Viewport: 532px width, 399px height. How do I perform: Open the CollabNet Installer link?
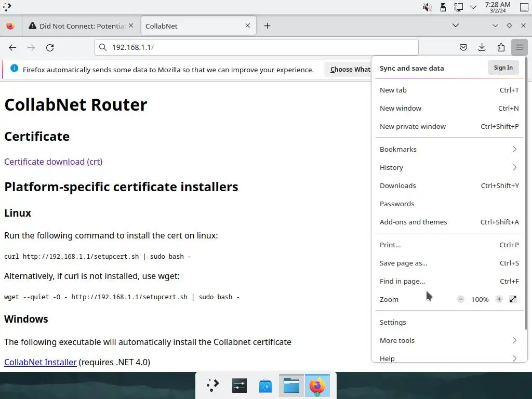[x=41, y=362]
